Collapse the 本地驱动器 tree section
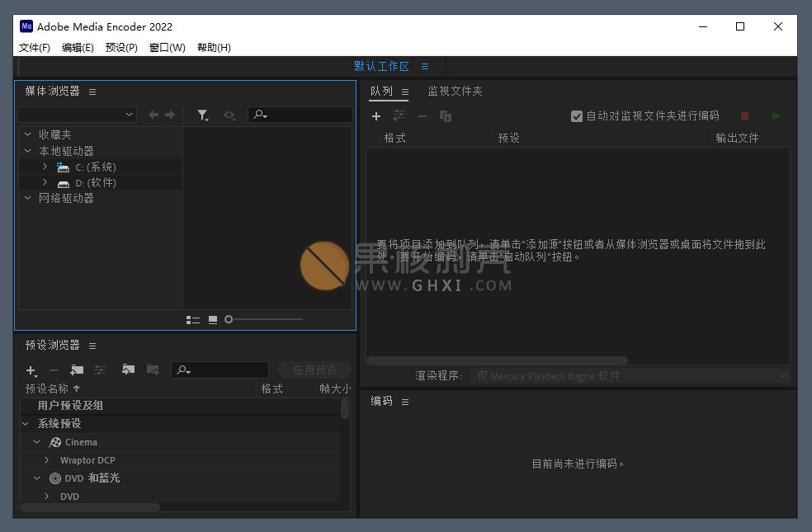Viewport: 812px width, 532px height. pyautogui.click(x=27, y=151)
